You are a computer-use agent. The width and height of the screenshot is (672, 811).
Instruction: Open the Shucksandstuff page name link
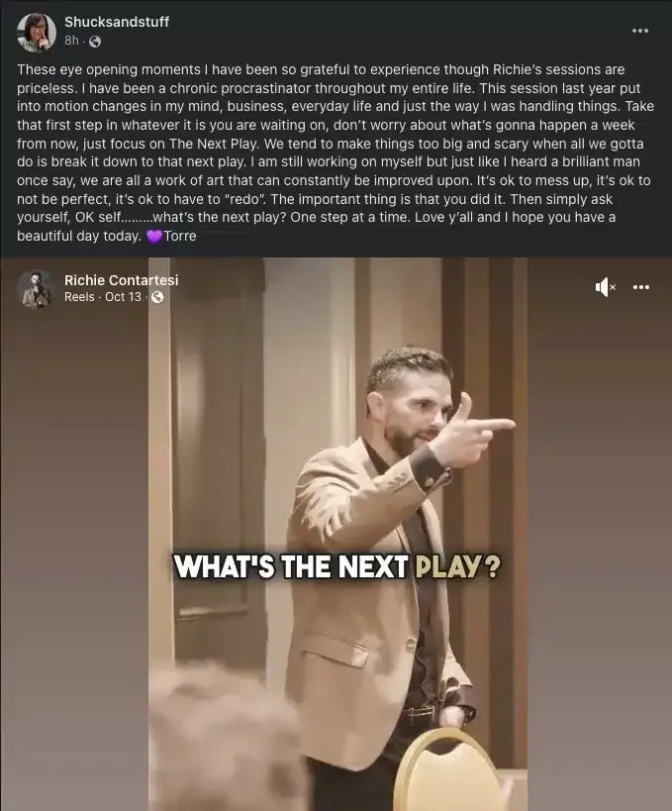pyautogui.click(x=117, y=22)
